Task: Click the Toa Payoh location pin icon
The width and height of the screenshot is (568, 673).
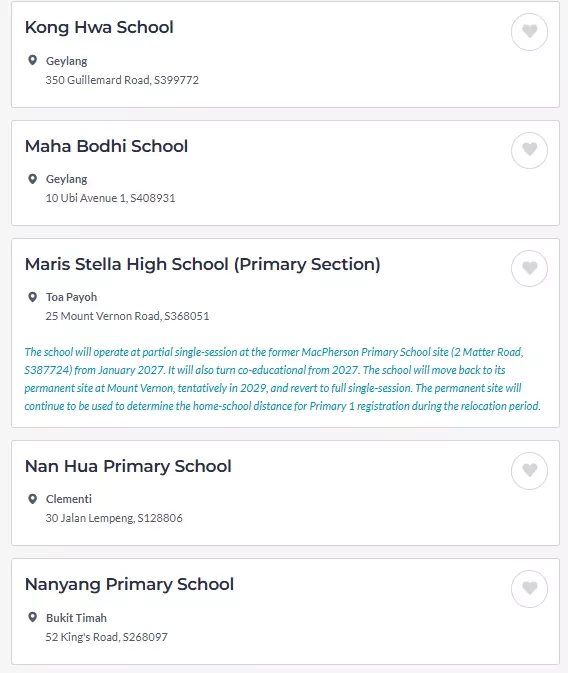Action: (x=32, y=297)
